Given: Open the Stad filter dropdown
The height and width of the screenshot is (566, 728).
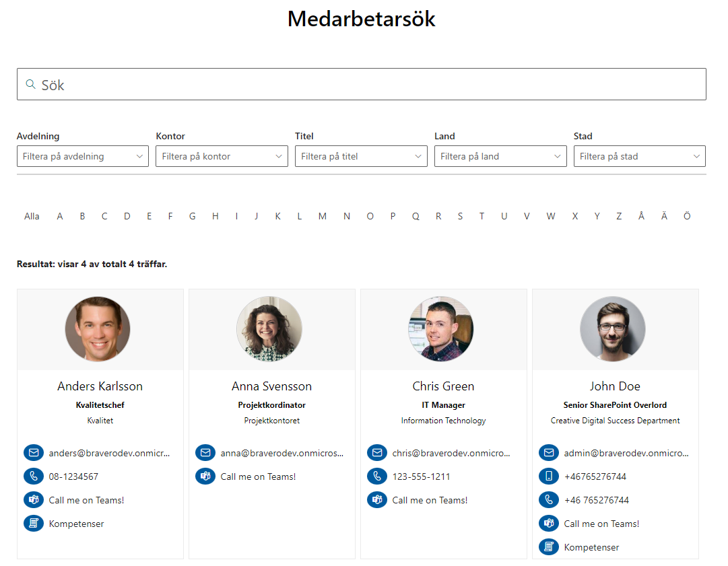Looking at the screenshot, I should coord(640,156).
